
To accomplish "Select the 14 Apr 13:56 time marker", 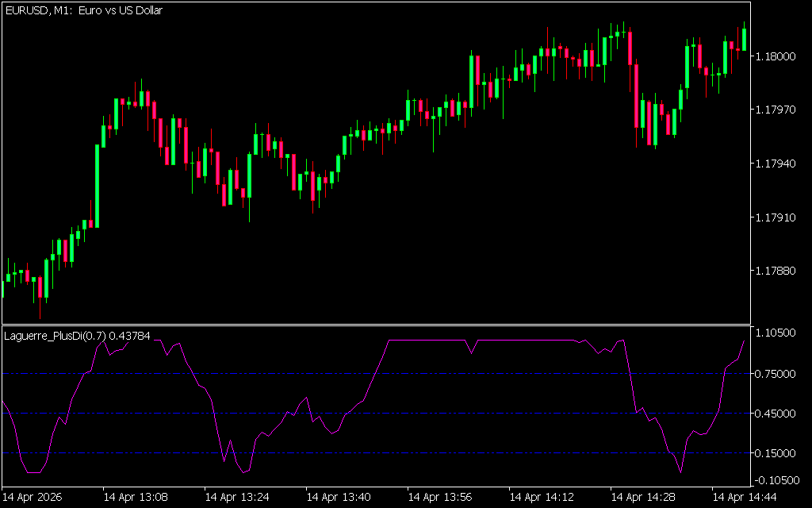I will (x=440, y=498).
